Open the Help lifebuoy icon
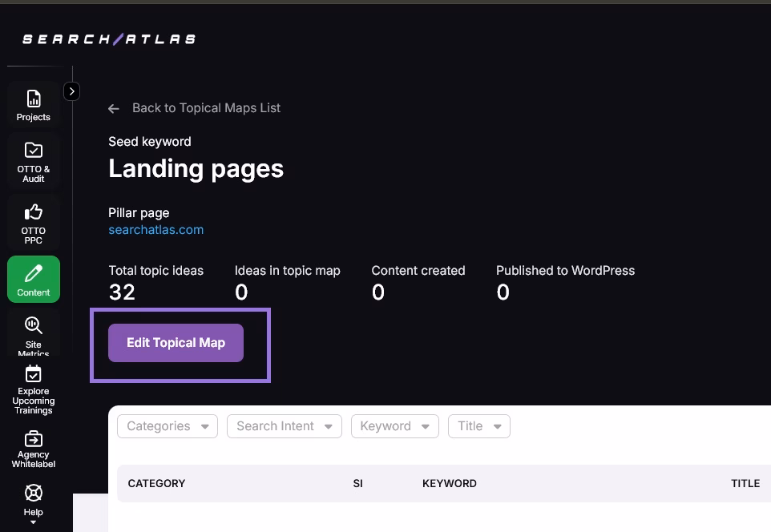Image resolution: width=771 pixels, height=532 pixels. (x=34, y=493)
